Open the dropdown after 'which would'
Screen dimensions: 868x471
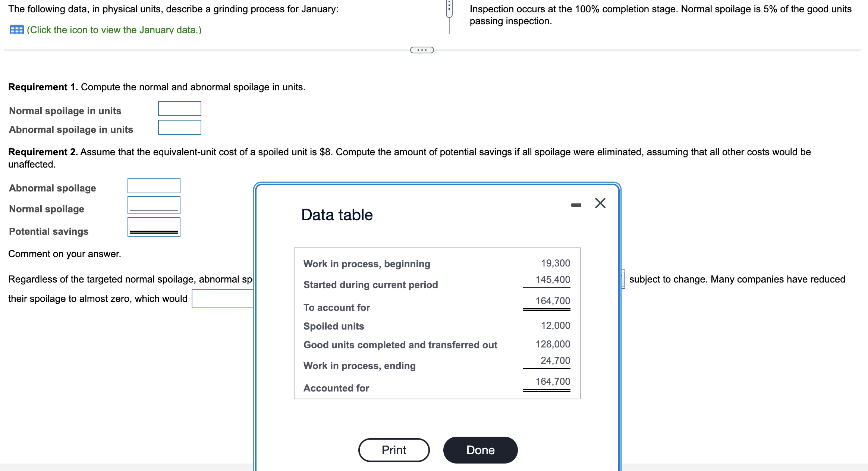(221, 298)
